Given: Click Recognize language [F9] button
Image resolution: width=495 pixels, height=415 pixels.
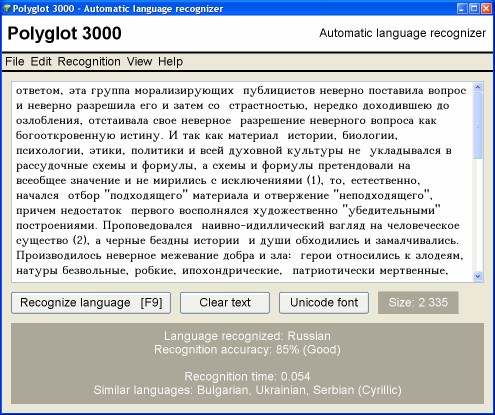Looking at the screenshot, I should [91, 303].
